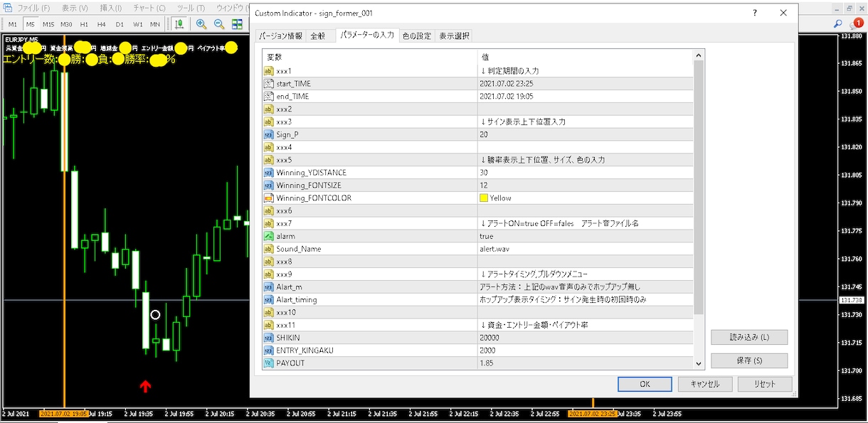Zoom out on the chart via the toolbar magnifier minus

pos(219,24)
